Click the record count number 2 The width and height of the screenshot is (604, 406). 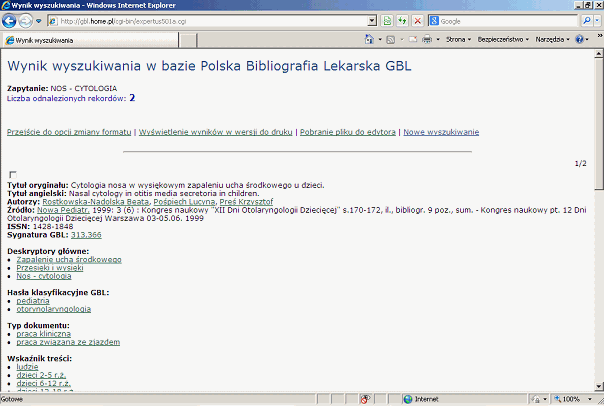pyautogui.click(x=132, y=98)
